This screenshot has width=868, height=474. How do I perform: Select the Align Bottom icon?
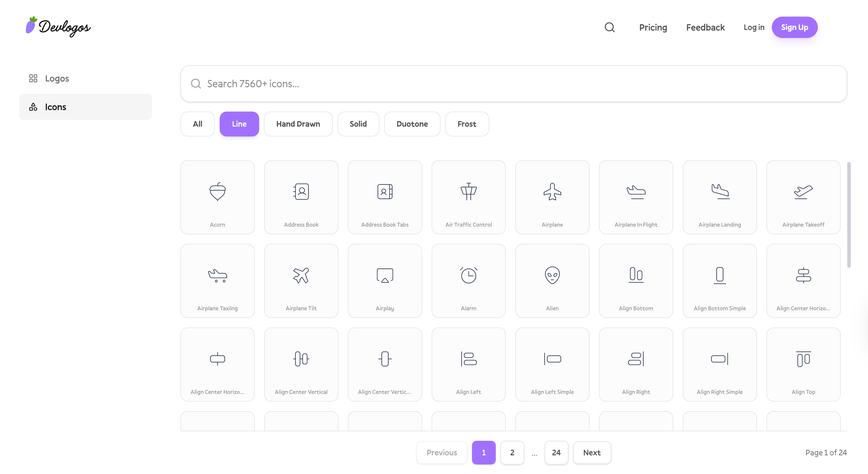tap(636, 280)
